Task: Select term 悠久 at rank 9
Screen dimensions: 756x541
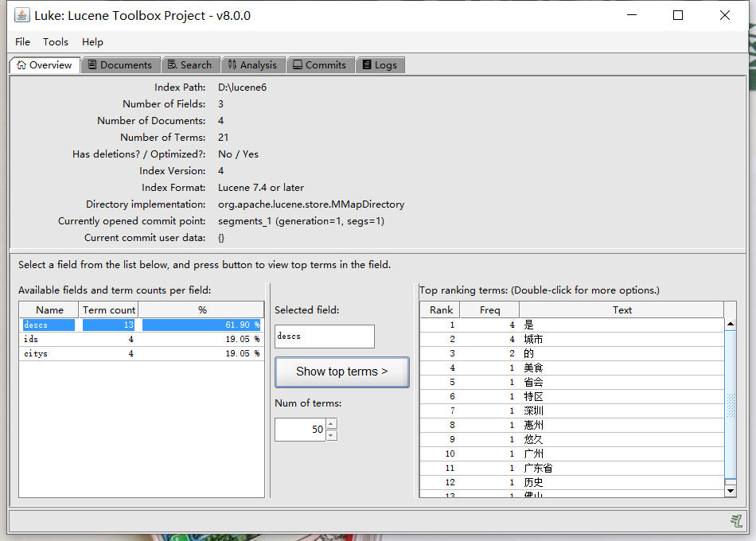Action: (572, 439)
